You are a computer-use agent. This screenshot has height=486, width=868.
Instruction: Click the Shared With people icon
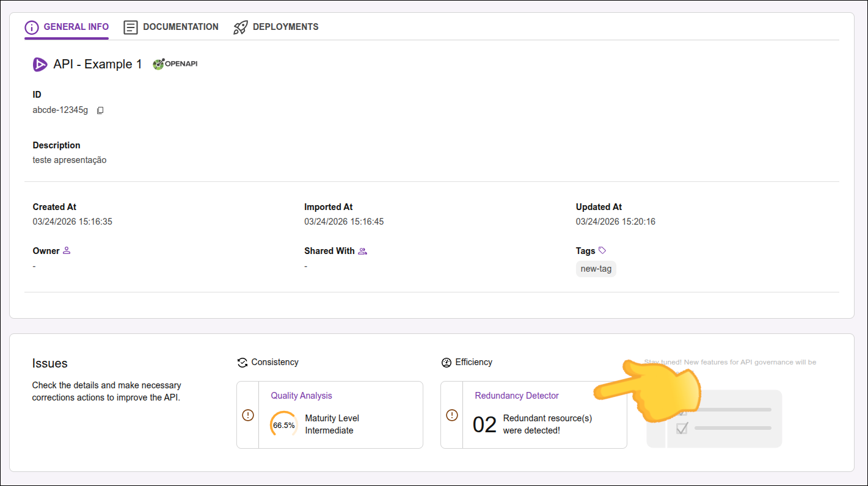tap(362, 251)
